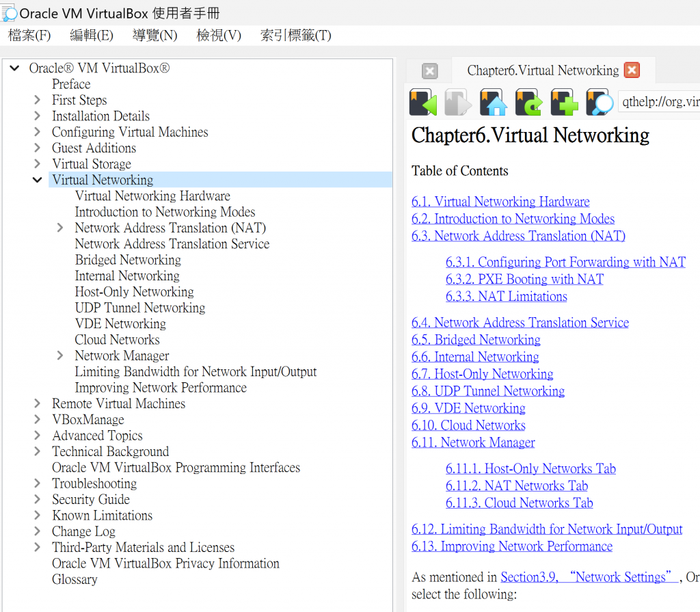
Task: Open the 編輯(E) menu
Action: (92, 36)
